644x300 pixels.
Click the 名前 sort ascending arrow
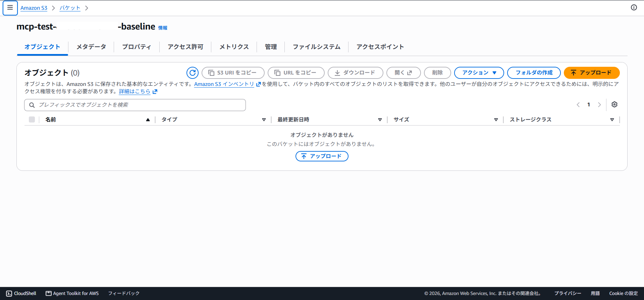(148, 119)
